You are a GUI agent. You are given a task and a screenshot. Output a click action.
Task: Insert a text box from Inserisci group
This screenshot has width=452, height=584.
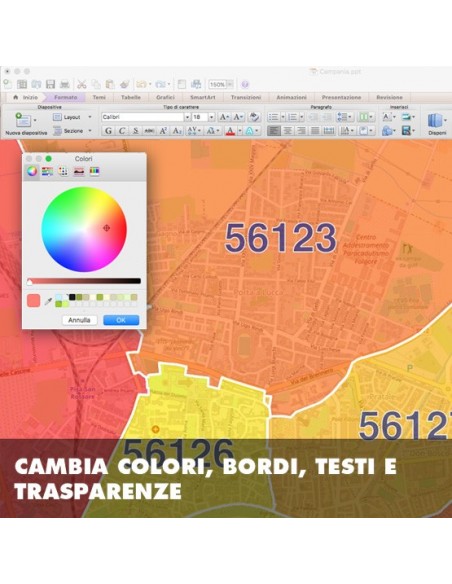(x=387, y=117)
